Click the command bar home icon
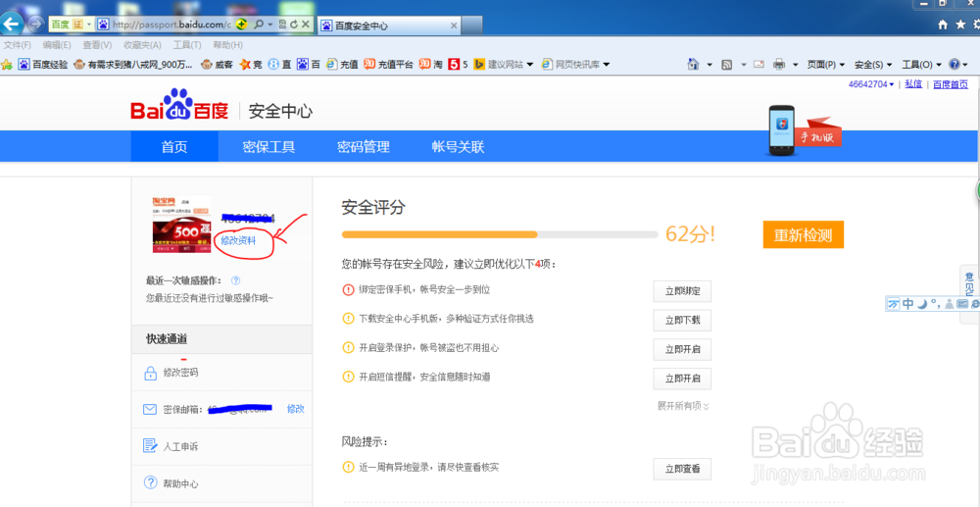 [693, 64]
